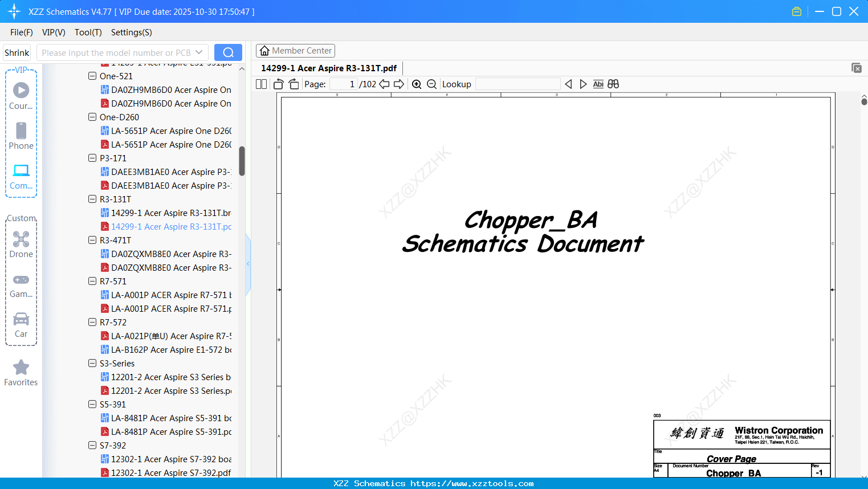868x489 pixels.
Task: Click the Lookup text field
Action: (517, 84)
